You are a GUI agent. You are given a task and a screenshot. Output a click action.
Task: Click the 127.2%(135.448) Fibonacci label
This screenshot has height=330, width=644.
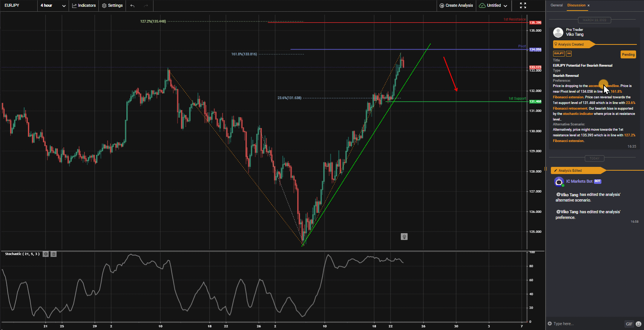[x=153, y=21]
